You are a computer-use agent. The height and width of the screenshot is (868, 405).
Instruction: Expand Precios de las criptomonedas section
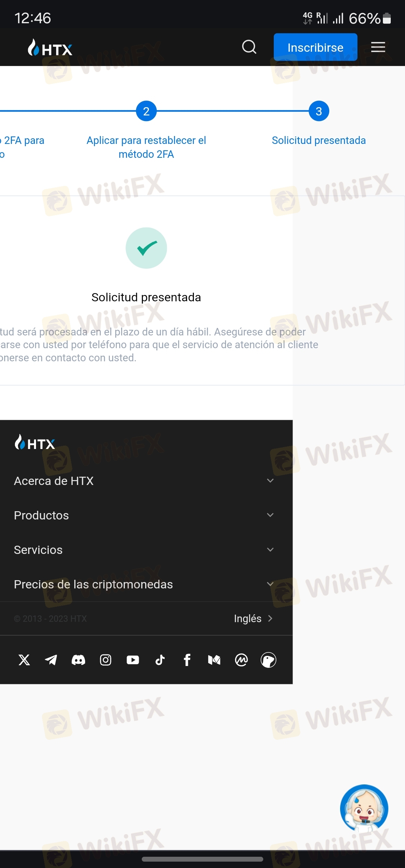[144, 584]
